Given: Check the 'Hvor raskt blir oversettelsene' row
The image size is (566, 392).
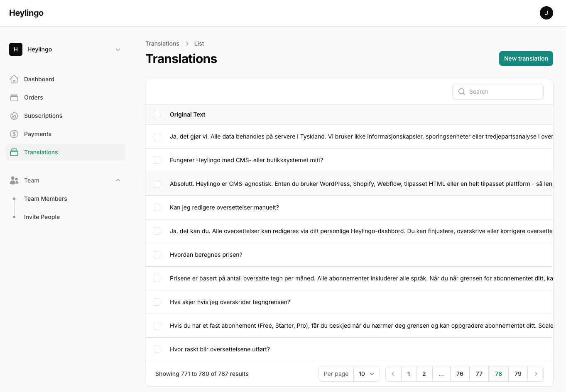Looking at the screenshot, I should click(157, 349).
